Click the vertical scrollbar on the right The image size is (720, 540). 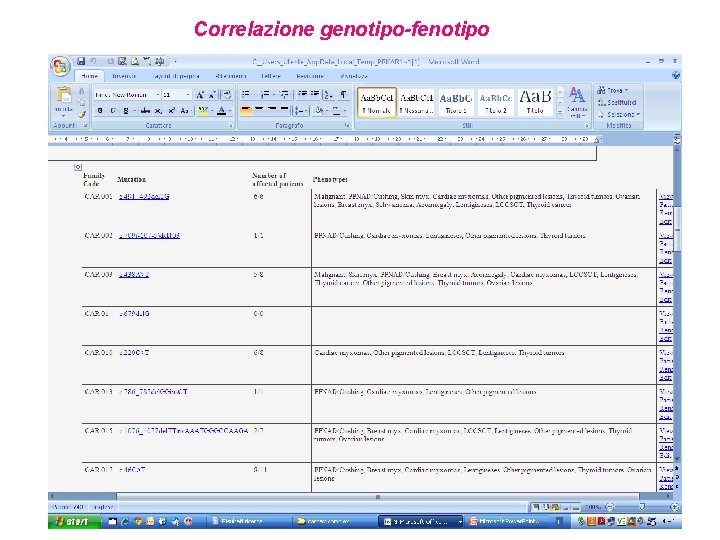coord(677,230)
